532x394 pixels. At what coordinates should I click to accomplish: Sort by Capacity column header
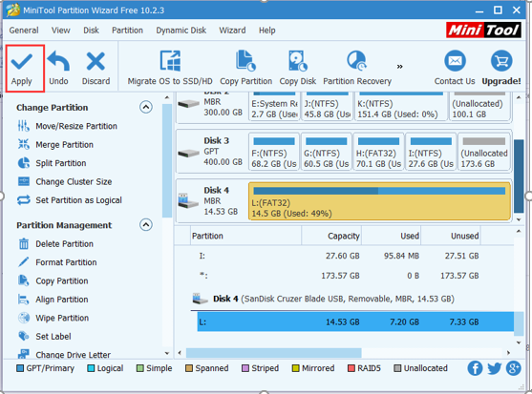pos(331,236)
